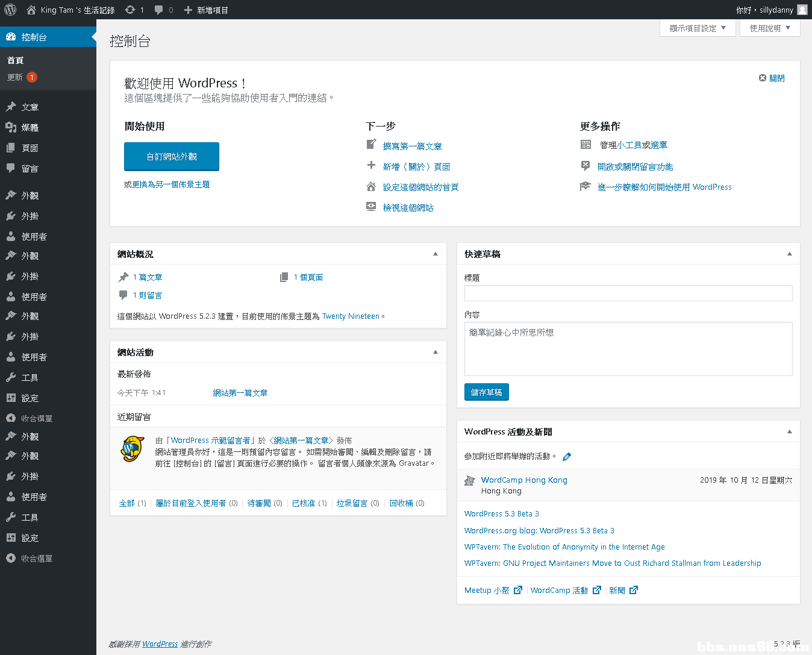This screenshot has width=812, height=655.
Task: Collapse the WordPress 活動及新聞 panel
Action: tap(789, 432)
